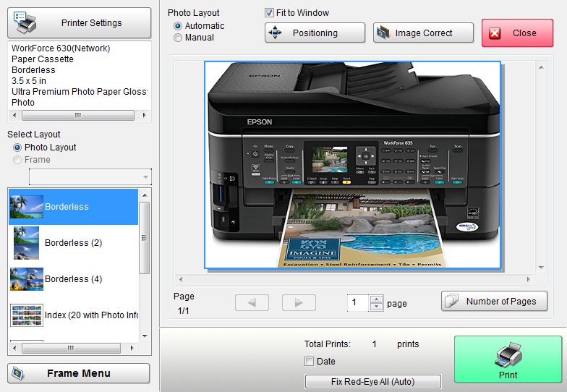
Task: Click layout list right scroll arrow
Action: click(x=132, y=349)
